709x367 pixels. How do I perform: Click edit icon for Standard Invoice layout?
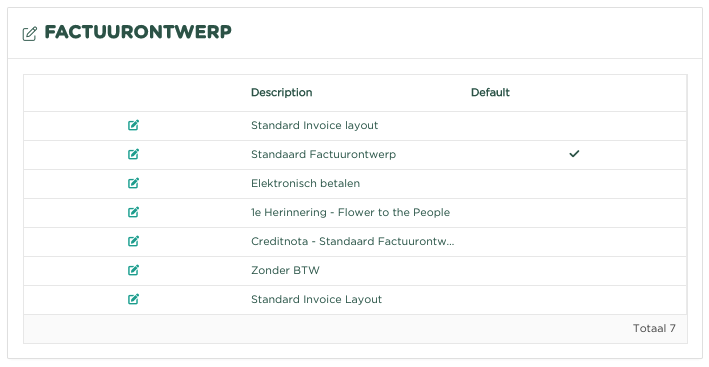(133, 125)
